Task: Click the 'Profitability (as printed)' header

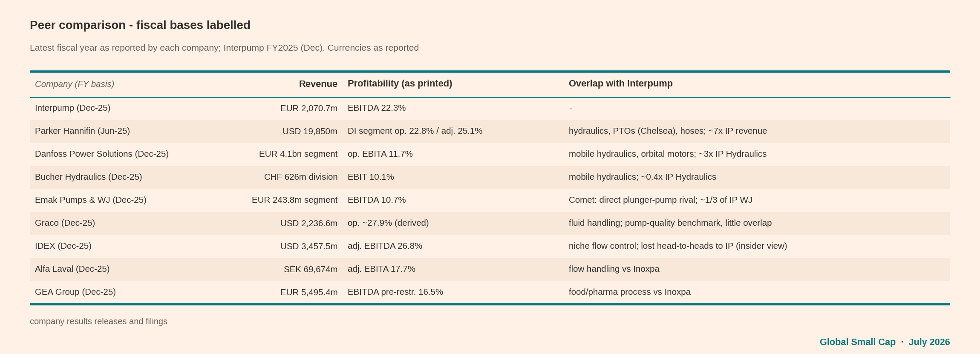Action: 400,83
